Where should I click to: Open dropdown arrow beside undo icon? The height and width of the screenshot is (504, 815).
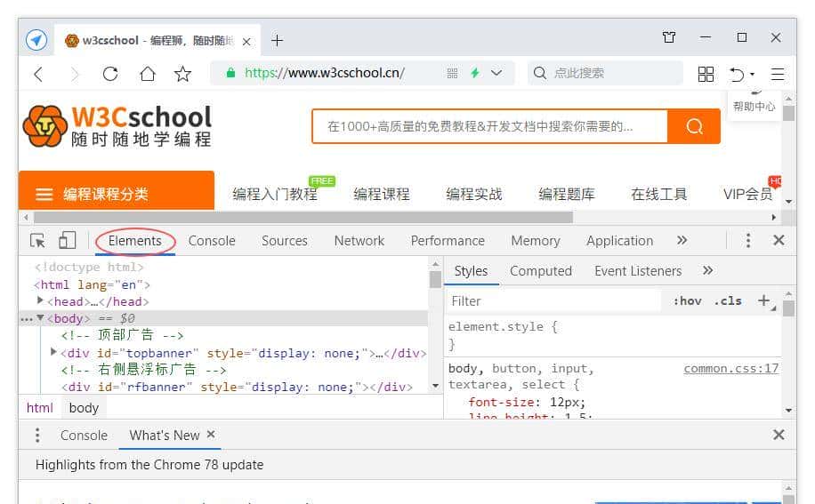(x=752, y=75)
